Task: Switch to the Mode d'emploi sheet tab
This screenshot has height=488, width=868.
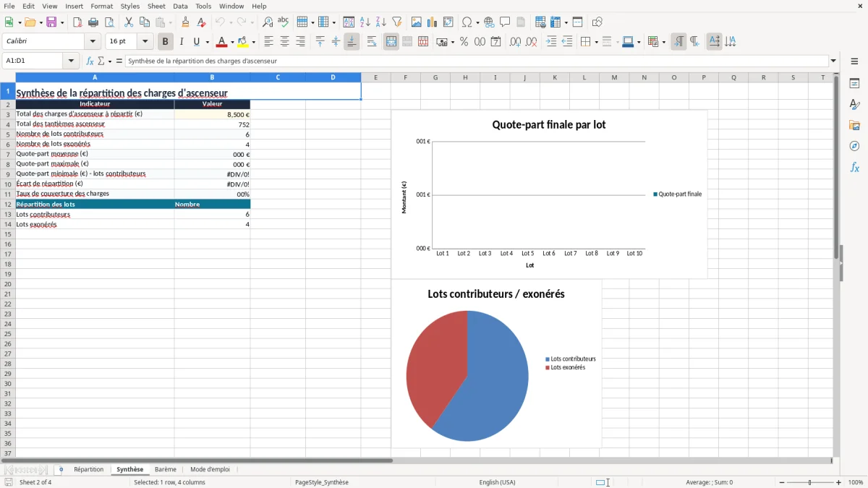Action: point(210,469)
